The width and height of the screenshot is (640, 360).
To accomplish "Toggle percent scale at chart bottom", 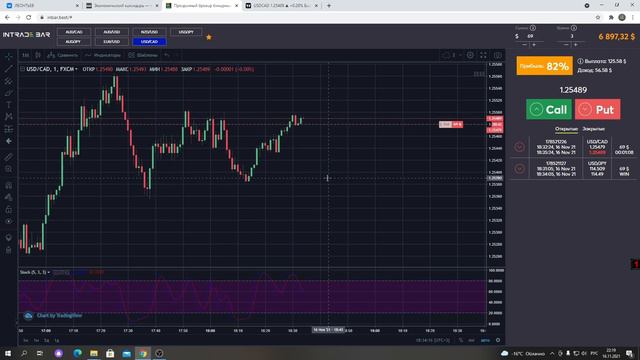I will (x=461, y=340).
